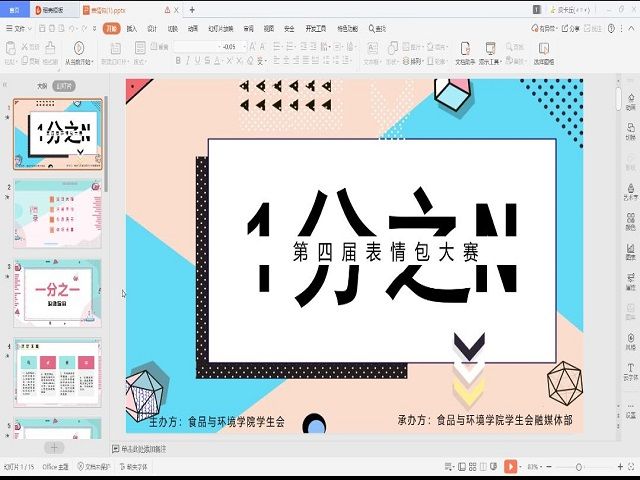Click the 文档未保护 status bar item
This screenshot has height=480, width=640.
tap(94, 467)
